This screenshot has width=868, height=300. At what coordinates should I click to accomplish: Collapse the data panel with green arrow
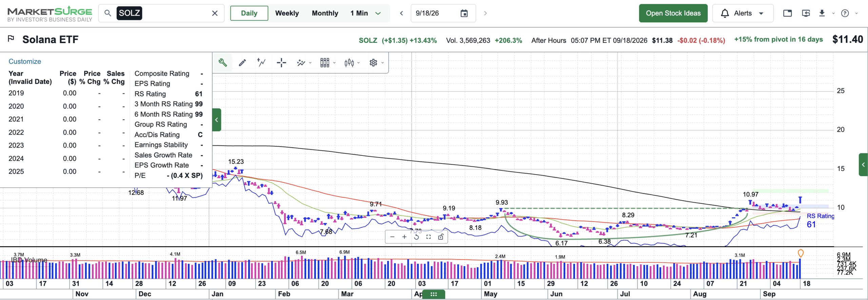click(217, 120)
